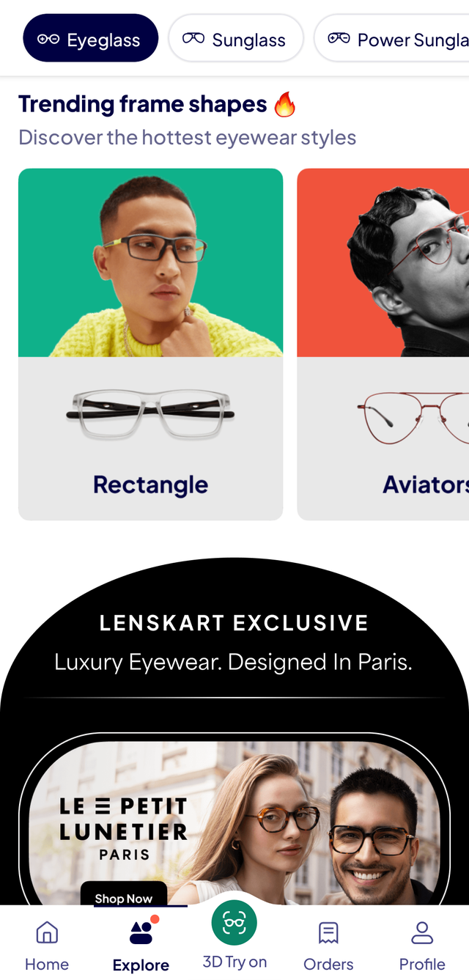Select the Eyeglass category chip
This screenshot has width=469, height=980.
pos(90,38)
